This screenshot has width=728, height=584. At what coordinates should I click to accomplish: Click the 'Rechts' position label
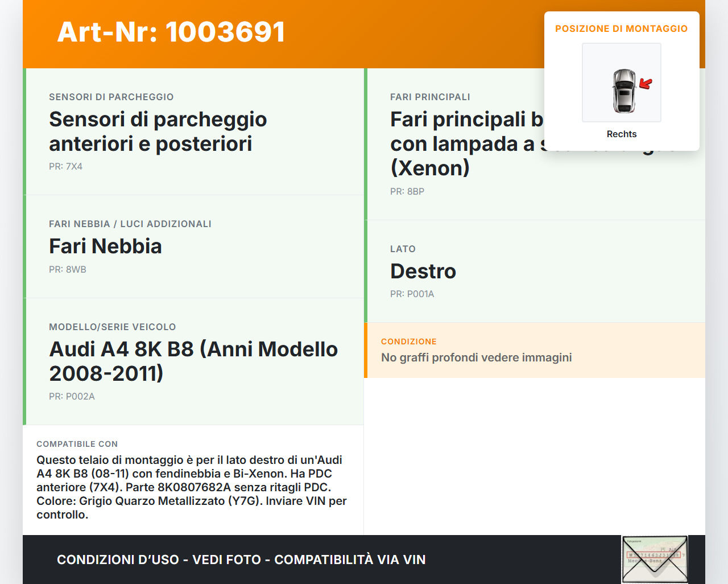(x=621, y=134)
